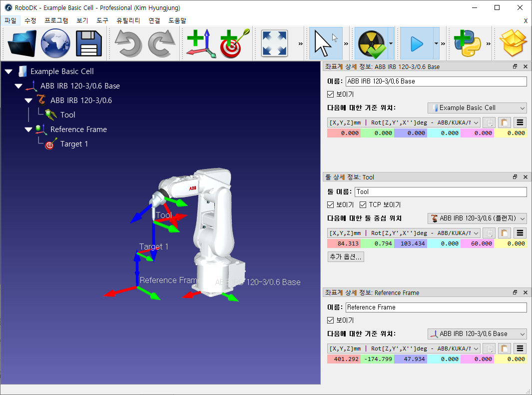Float the Reference Frame details panel
The image size is (532, 395).
point(515,292)
